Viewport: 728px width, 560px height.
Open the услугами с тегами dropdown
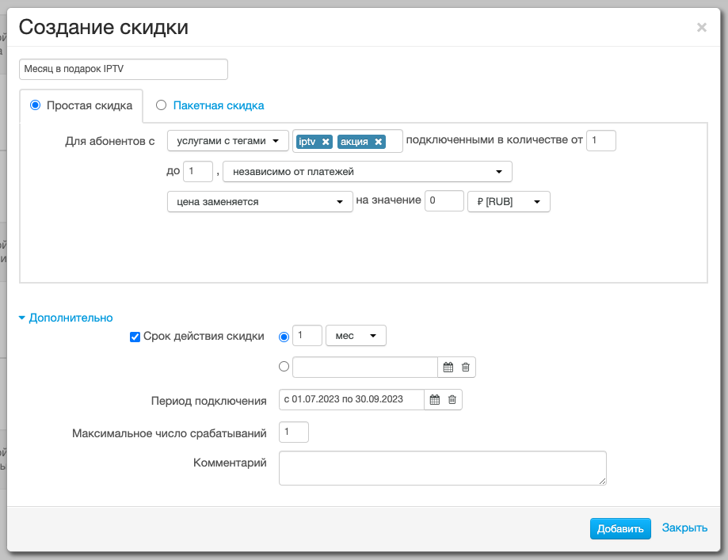(x=227, y=141)
